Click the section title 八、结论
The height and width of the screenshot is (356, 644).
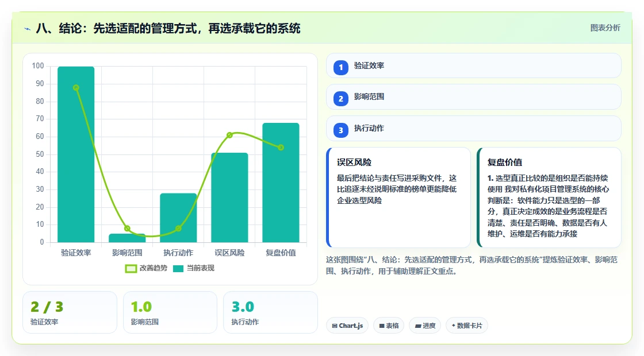(x=168, y=28)
